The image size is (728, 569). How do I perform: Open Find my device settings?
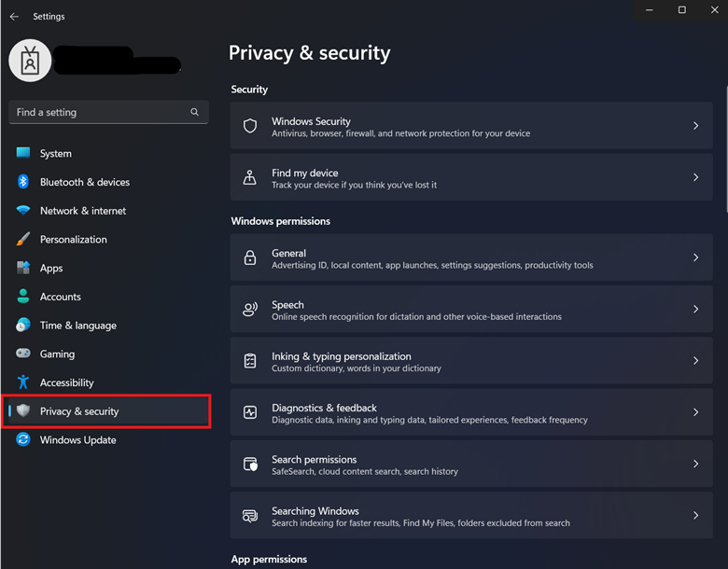click(471, 177)
